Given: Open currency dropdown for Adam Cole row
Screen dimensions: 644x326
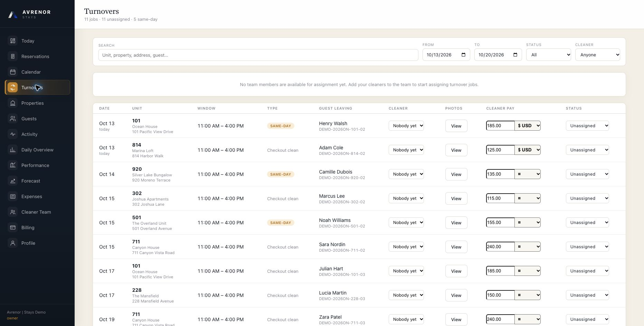Looking at the screenshot, I should [x=528, y=150].
